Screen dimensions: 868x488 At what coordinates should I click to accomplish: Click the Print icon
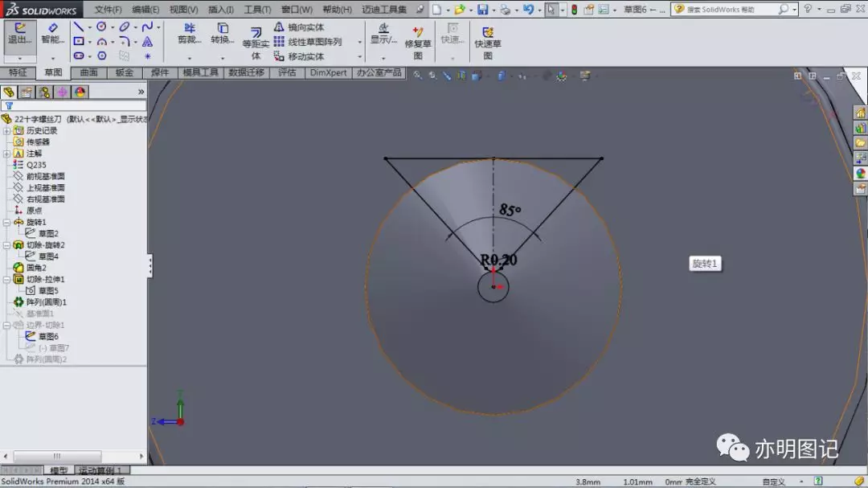505,9
